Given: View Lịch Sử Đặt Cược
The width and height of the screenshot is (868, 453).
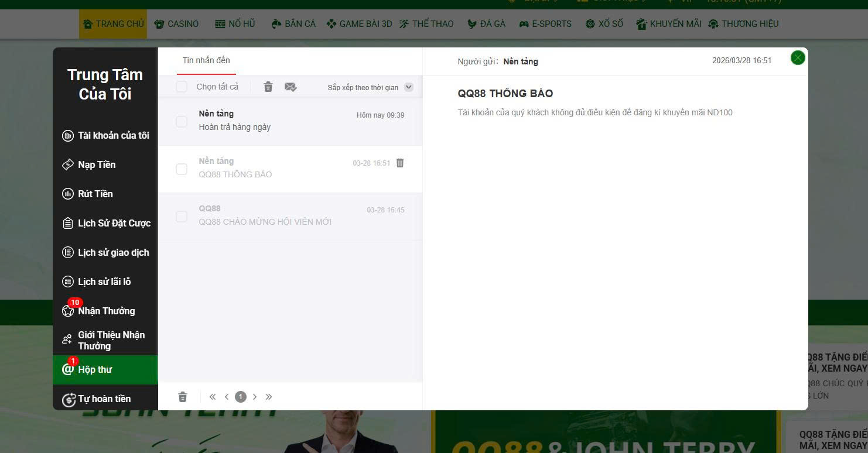Looking at the screenshot, I should click(105, 223).
